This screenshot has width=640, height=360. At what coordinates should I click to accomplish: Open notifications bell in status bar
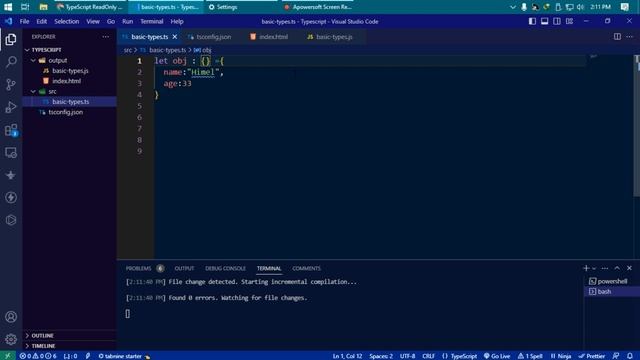coord(630,356)
